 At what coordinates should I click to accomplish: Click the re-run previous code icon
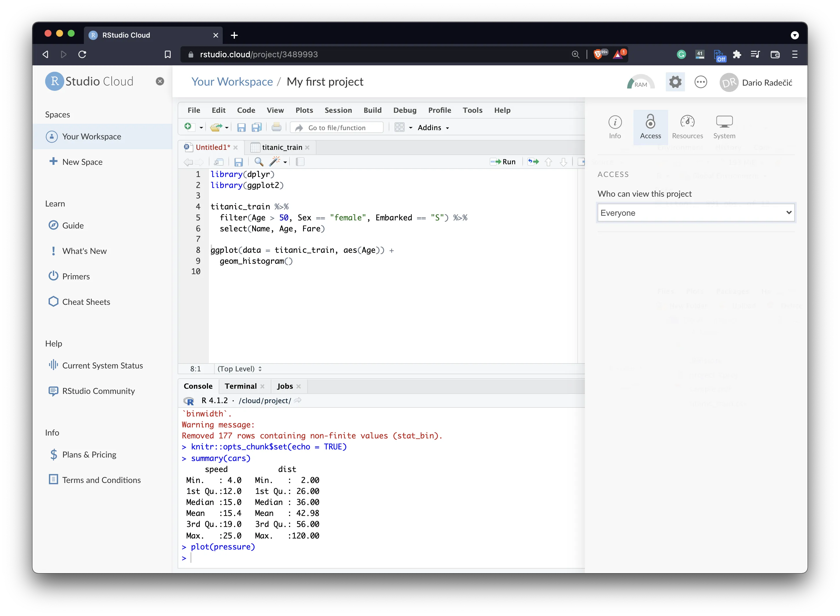pos(533,162)
